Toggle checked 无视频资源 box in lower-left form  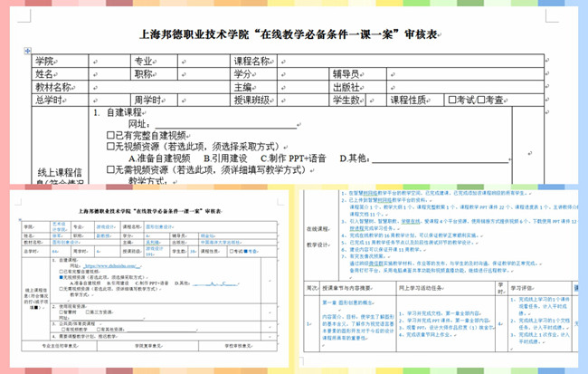(x=62, y=277)
